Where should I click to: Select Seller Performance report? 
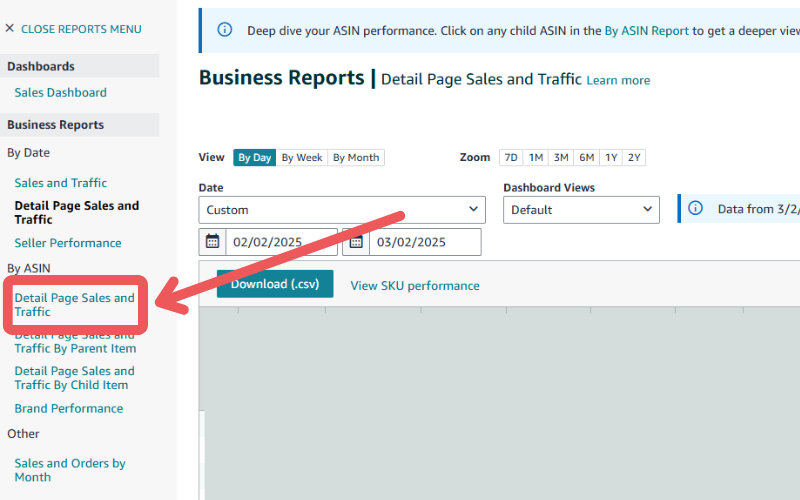point(68,243)
